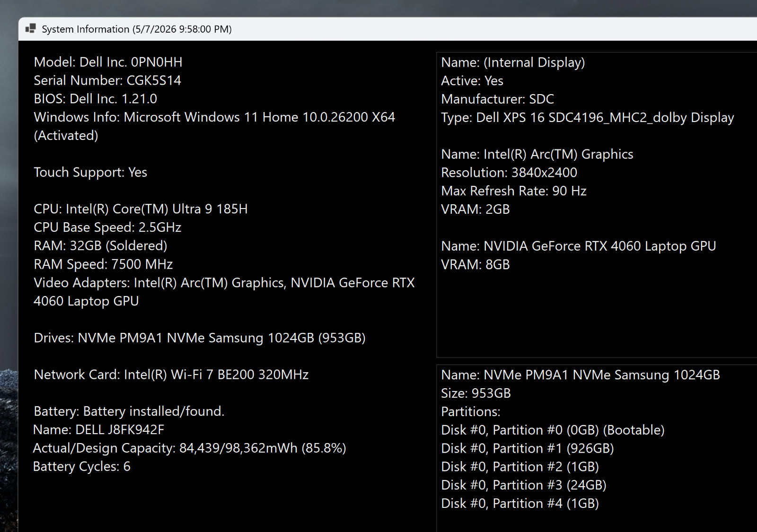Select the NVIDIA GeForce RTX 4060 entry
This screenshot has width=757, height=532.
578,246
